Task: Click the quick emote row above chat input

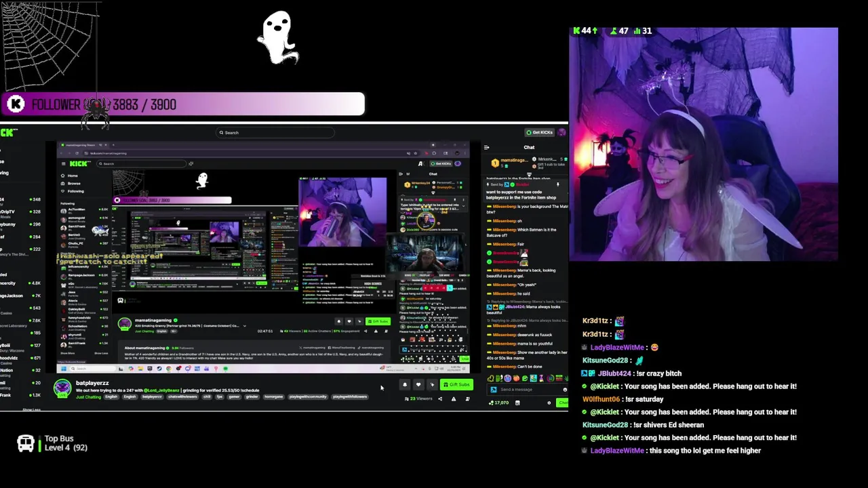Action: pyautogui.click(x=527, y=378)
